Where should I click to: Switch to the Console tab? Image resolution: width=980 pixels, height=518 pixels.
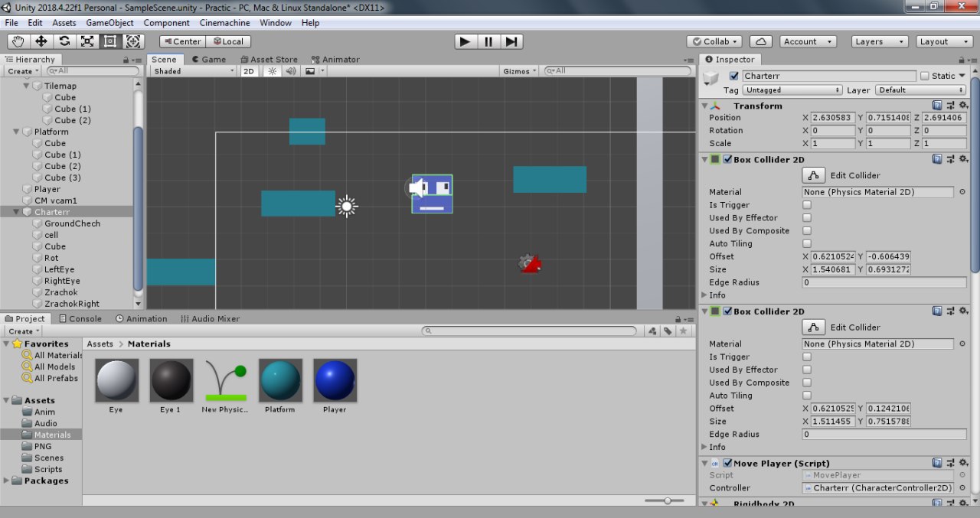80,318
